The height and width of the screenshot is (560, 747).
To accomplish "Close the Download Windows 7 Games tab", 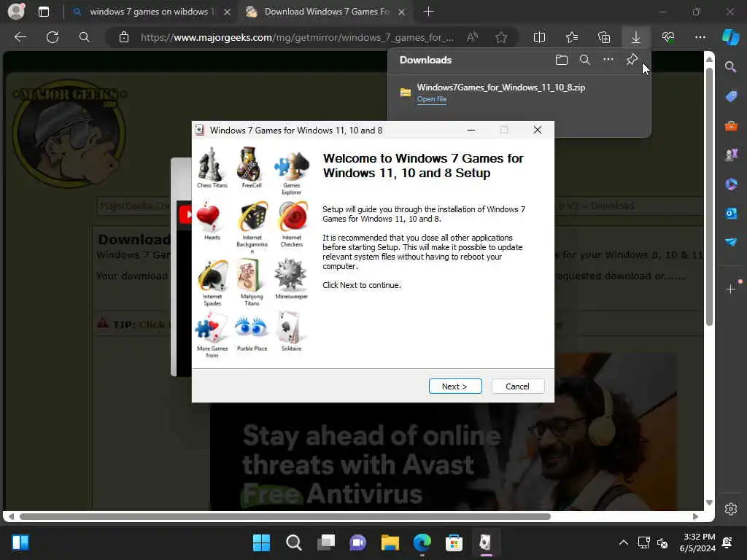I will tap(402, 12).
